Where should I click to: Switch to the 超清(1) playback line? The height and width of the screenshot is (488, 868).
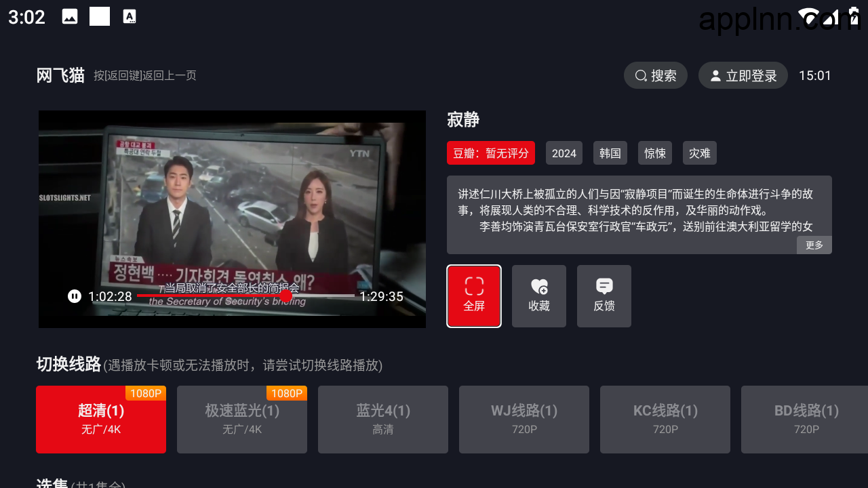pos(101,420)
